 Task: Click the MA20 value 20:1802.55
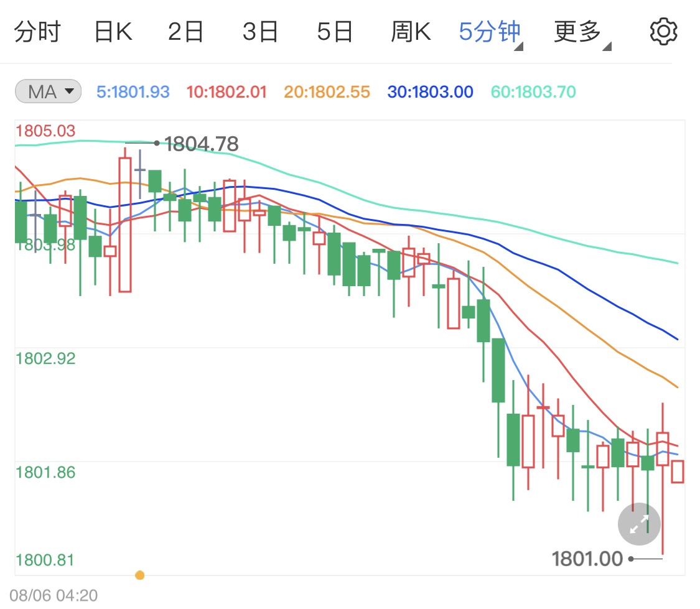coord(327,92)
